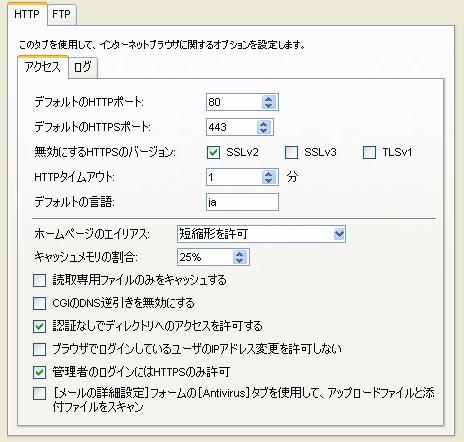Uncheck 管理者のログインにはHTTPSのみ許可
Screen dimensions: 464x442
click(39, 372)
